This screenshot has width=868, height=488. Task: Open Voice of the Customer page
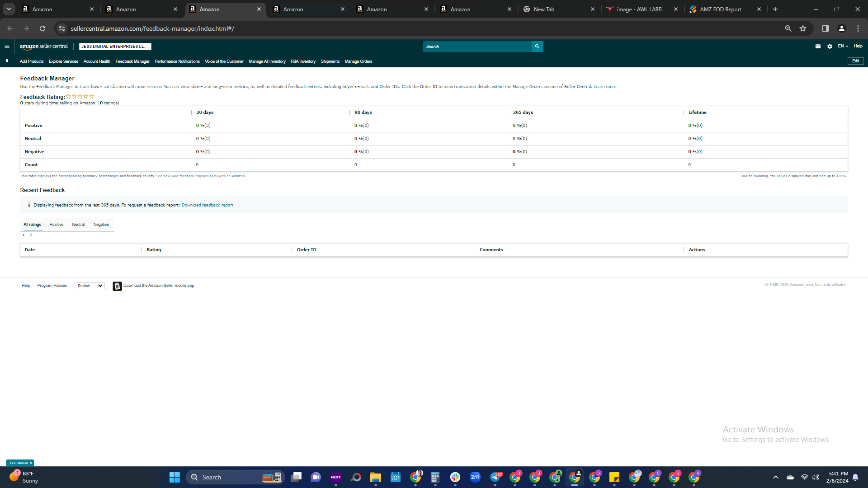pos(224,61)
